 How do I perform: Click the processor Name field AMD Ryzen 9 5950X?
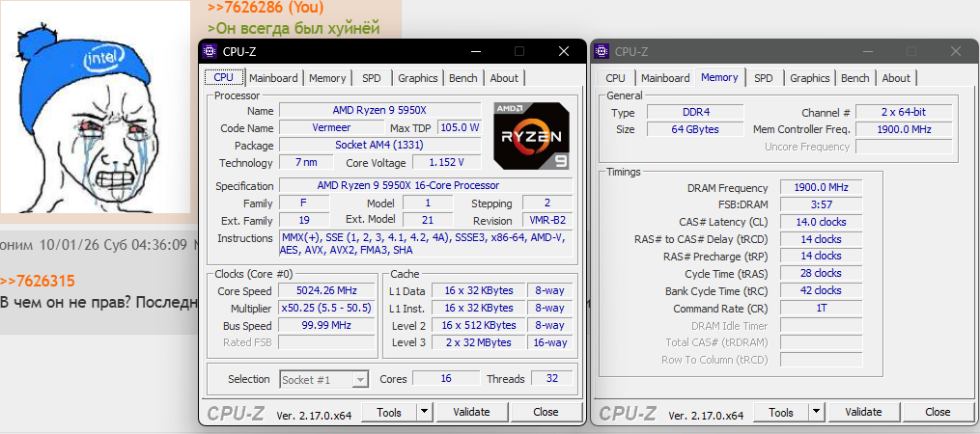(x=380, y=111)
